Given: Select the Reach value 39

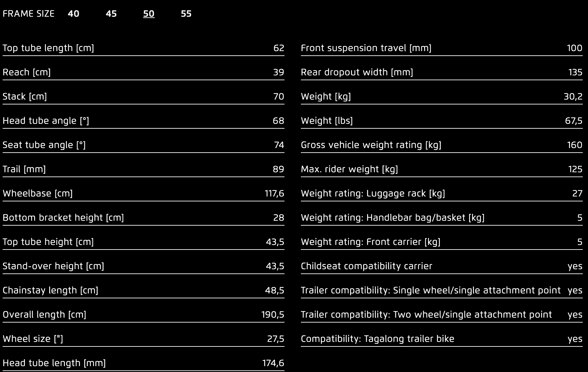Looking at the screenshot, I should (x=279, y=72).
